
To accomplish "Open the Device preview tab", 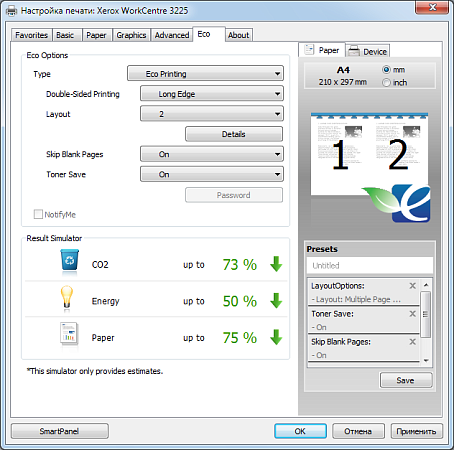I will point(368,51).
